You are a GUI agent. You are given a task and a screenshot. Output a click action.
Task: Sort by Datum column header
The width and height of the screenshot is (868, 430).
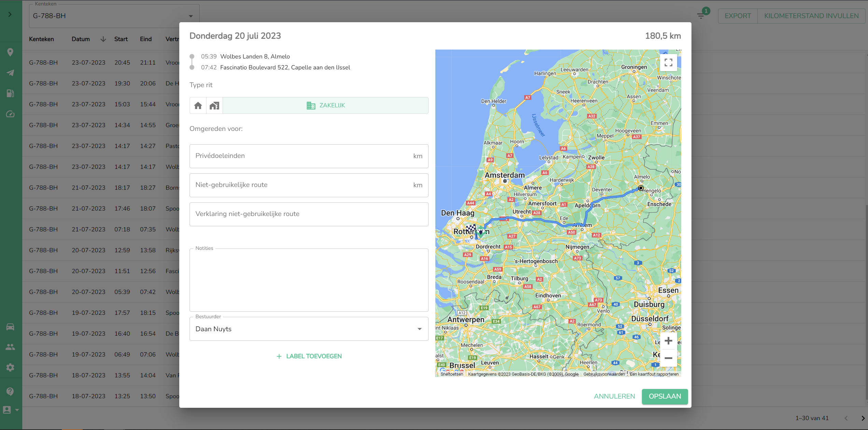pyautogui.click(x=81, y=39)
